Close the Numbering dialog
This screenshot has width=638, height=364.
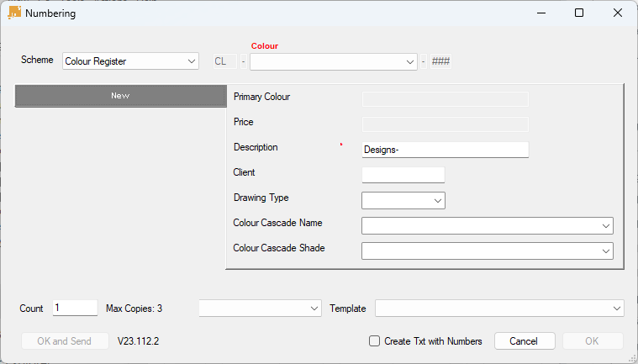[618, 13]
